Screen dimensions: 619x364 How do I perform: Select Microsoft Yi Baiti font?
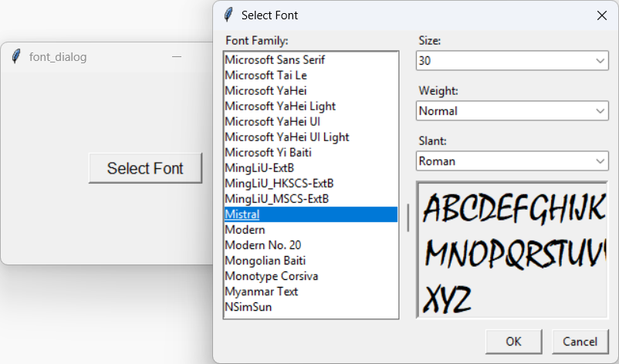point(311,152)
